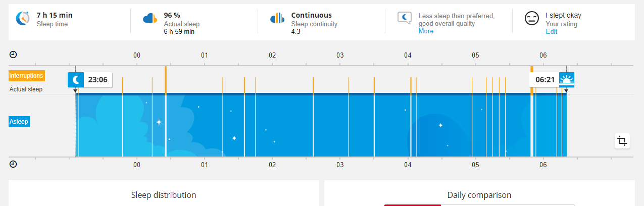Image resolution: width=644 pixels, height=206 pixels.
Task: Select the blue Asleep legend label
Action: (x=19, y=121)
